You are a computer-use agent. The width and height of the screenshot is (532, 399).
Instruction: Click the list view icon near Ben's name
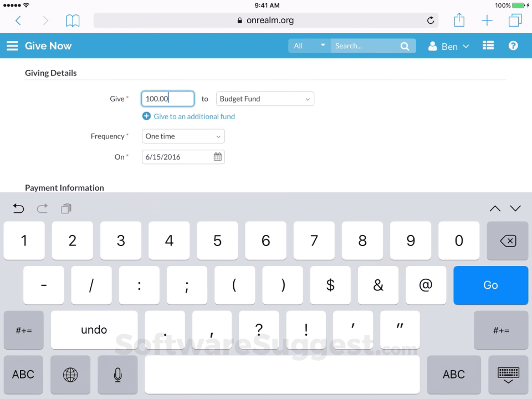tap(488, 45)
